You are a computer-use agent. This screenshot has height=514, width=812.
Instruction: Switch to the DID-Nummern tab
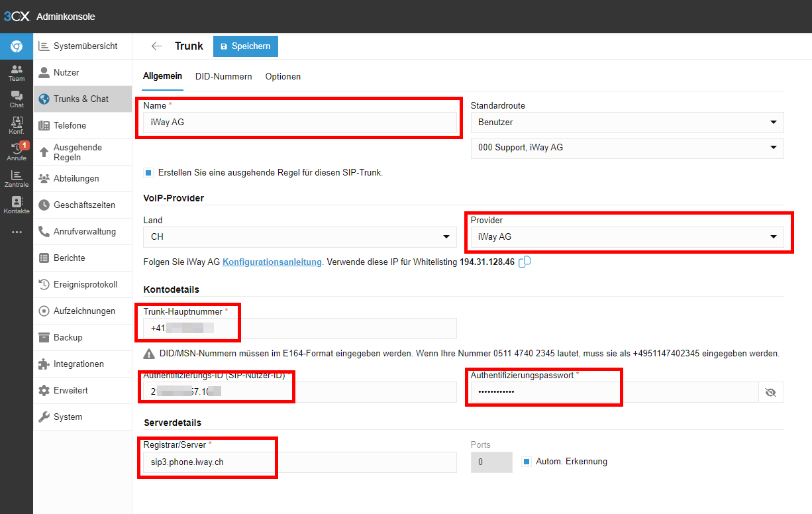coord(224,77)
